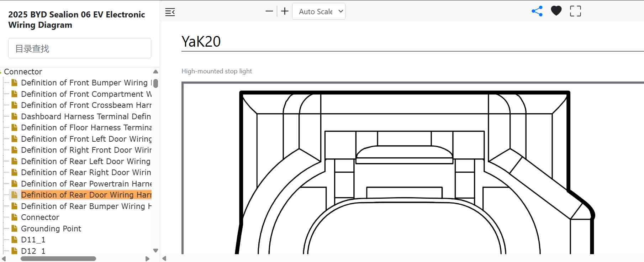Open Definition of Front Bumper Wiring
The image size is (644, 262).
pos(86,83)
